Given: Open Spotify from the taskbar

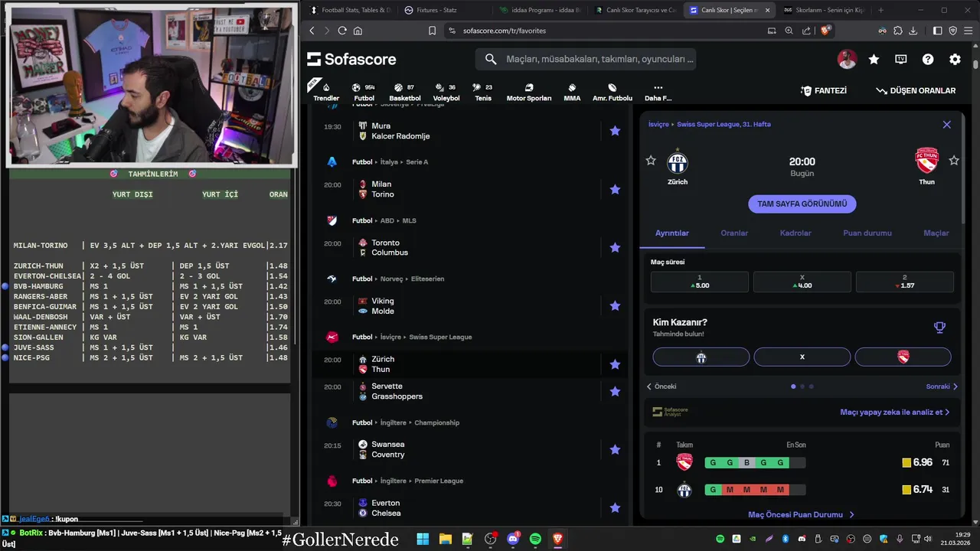Looking at the screenshot, I should [x=535, y=539].
